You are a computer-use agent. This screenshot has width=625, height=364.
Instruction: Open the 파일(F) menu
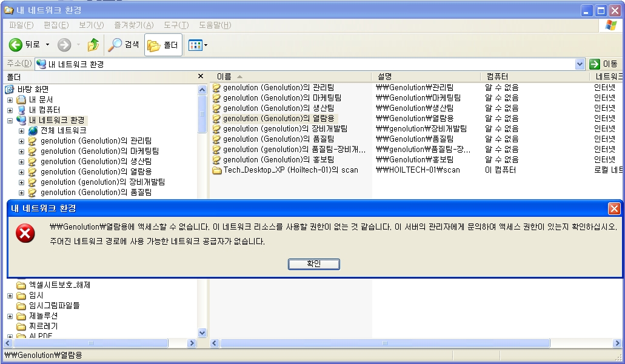21,25
